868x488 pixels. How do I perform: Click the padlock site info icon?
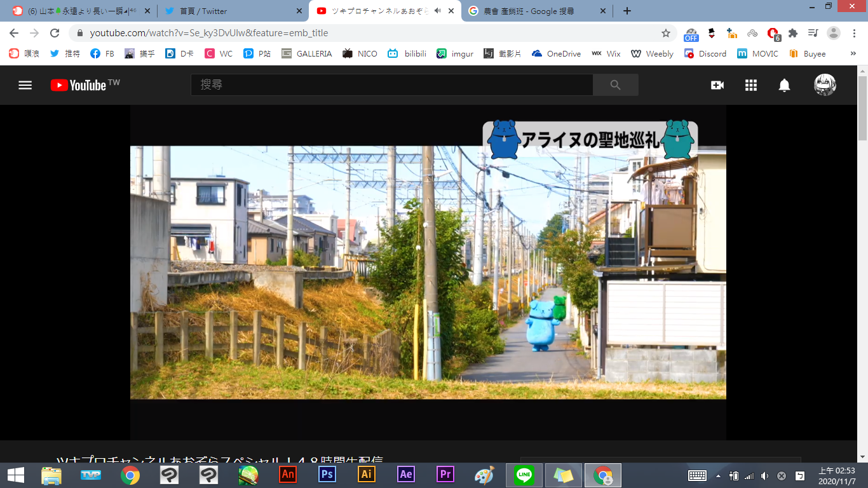pyautogui.click(x=80, y=33)
